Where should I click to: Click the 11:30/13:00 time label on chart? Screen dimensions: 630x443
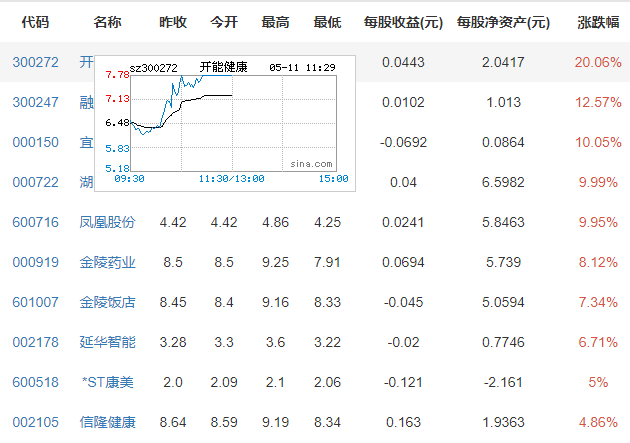click(231, 179)
